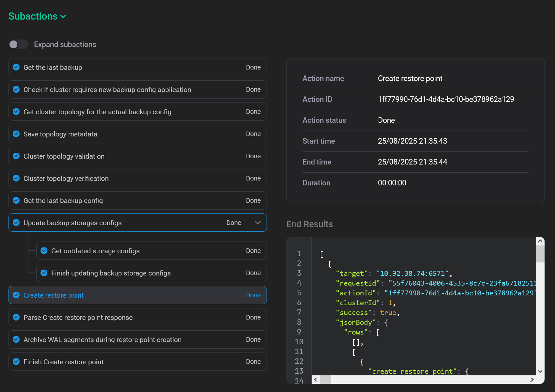Select the Parse Create restore point response subaction

pyautogui.click(x=78, y=318)
